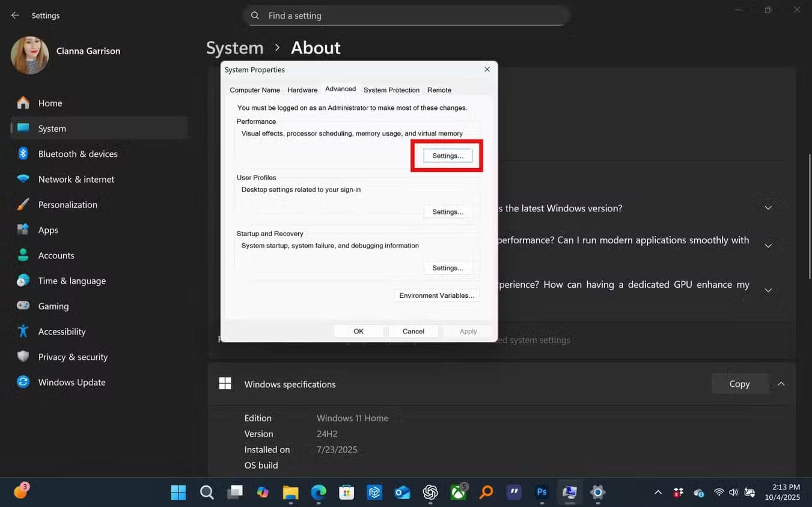The image size is (812, 507).
Task: Copy the Windows specifications
Action: coord(739,384)
